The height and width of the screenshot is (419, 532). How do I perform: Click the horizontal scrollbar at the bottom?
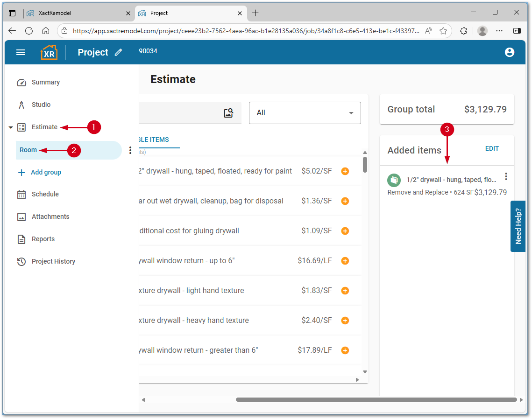tap(376, 400)
